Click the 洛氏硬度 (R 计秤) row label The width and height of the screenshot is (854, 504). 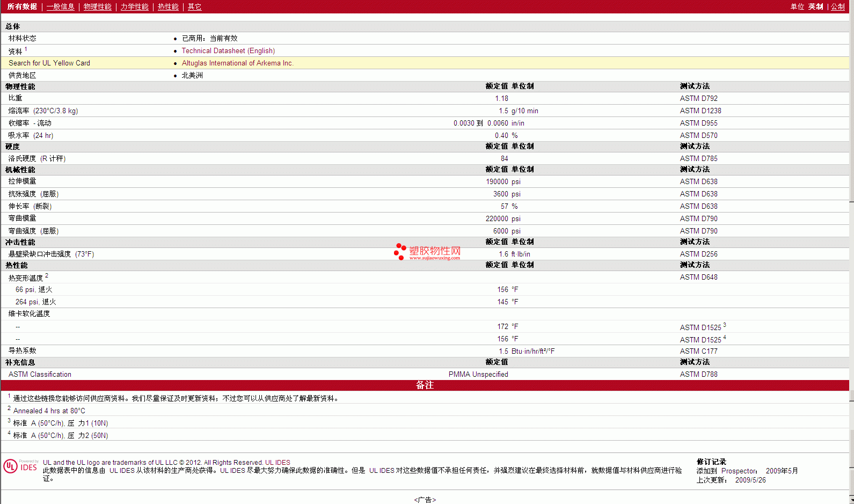coord(37,158)
